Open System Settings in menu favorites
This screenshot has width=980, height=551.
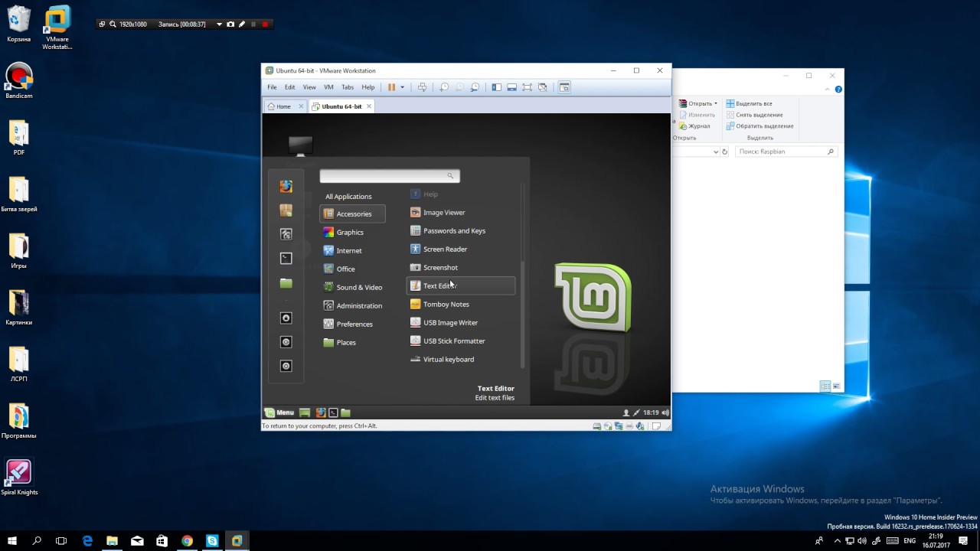[286, 234]
